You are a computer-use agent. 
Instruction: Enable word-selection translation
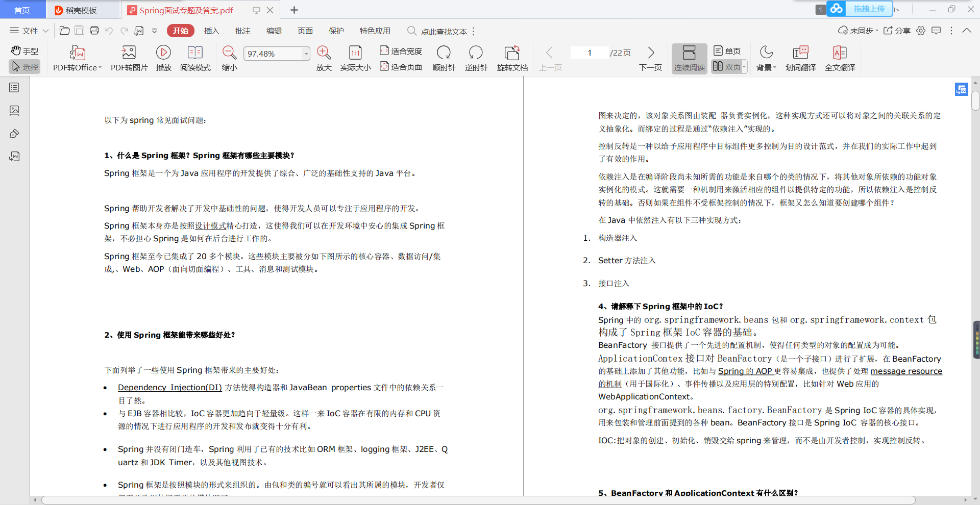pos(800,58)
